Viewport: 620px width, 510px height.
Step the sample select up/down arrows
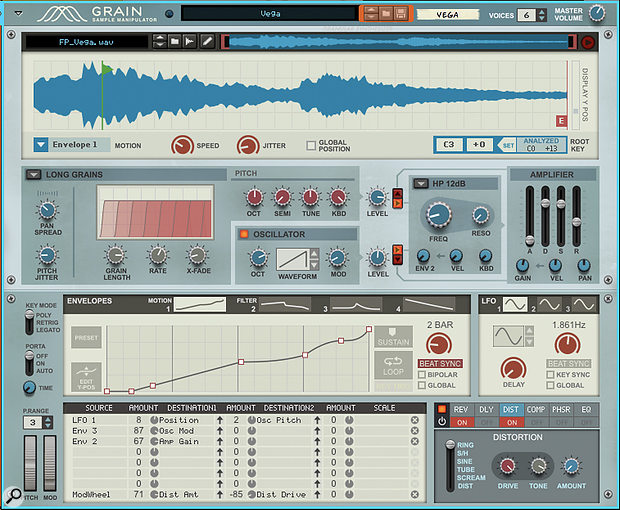(x=159, y=42)
